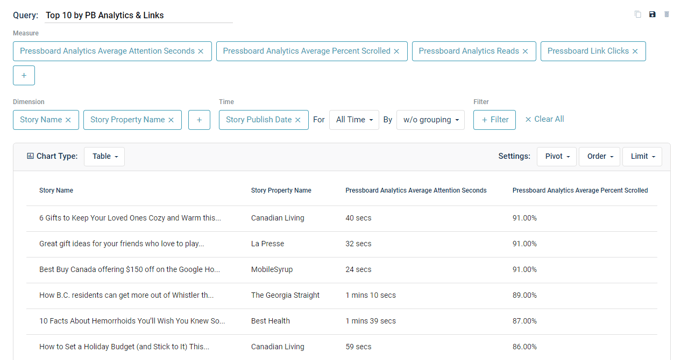This screenshot has height=360, width=688.
Task: Edit the query name field
Action: click(x=139, y=15)
